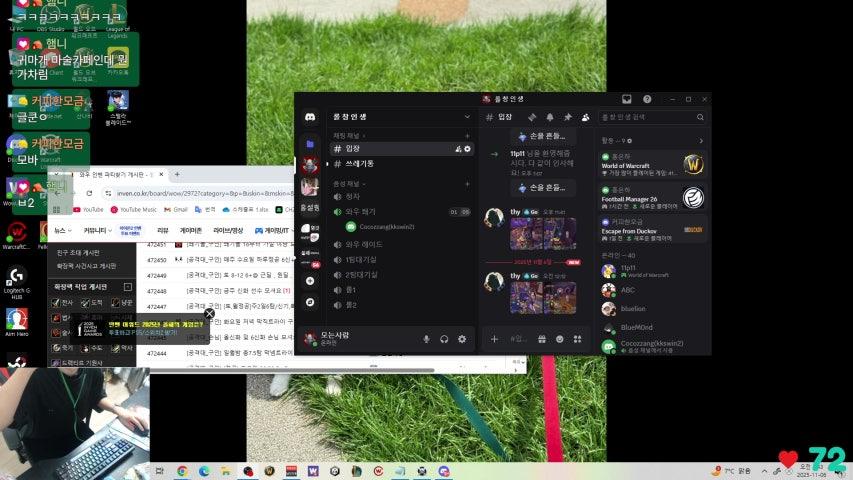
Task: Click first wave hand sticker button
Action: click(543, 136)
